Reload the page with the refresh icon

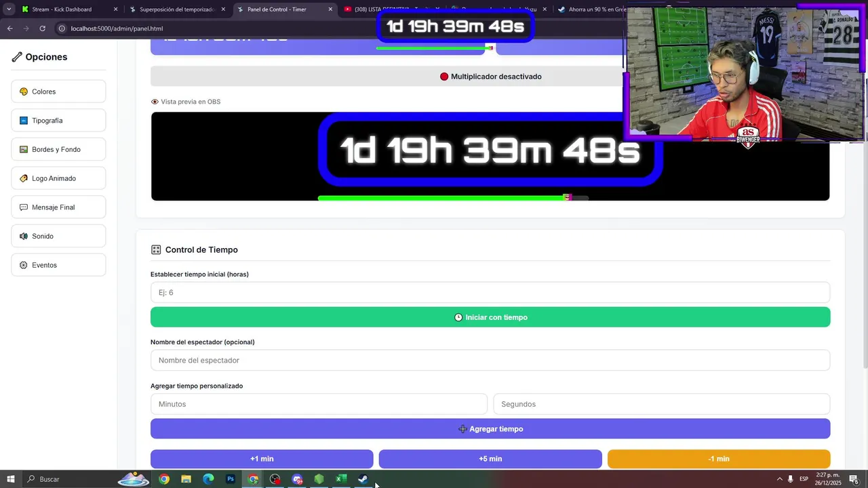42,28
